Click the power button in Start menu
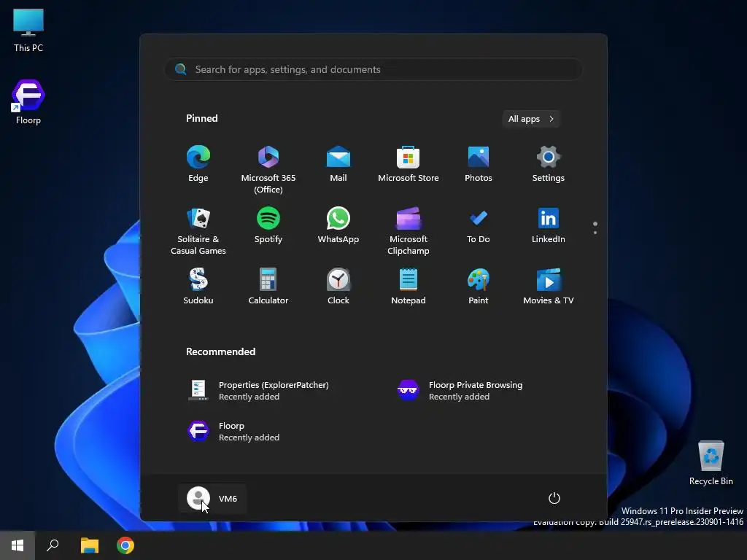This screenshot has width=747, height=560. click(x=554, y=498)
